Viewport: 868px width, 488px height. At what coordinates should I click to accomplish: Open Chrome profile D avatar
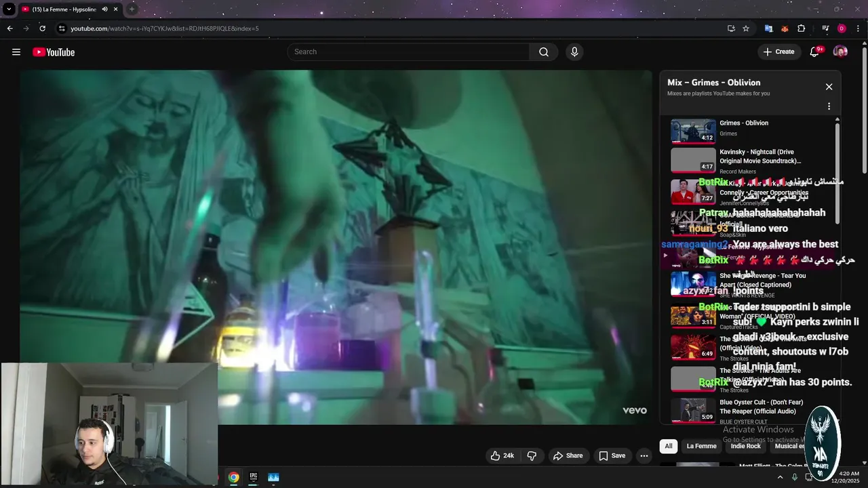(x=842, y=28)
